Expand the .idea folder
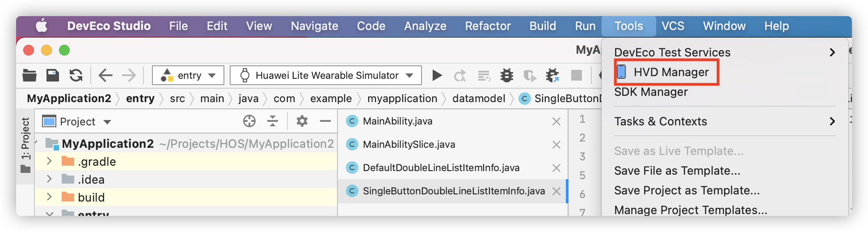The width and height of the screenshot is (868, 232). click(x=49, y=179)
